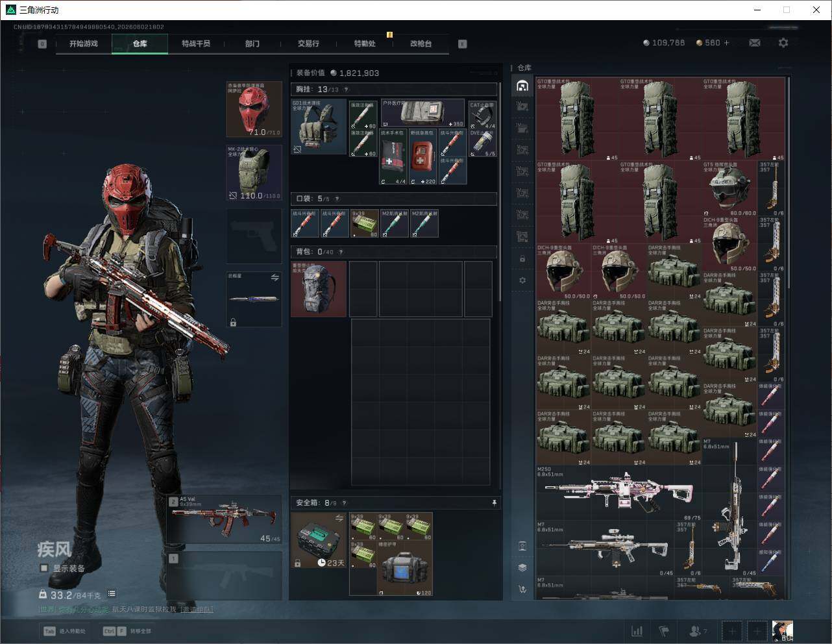
Task: Click the AS Val primary weapon slot
Action: tap(225, 519)
